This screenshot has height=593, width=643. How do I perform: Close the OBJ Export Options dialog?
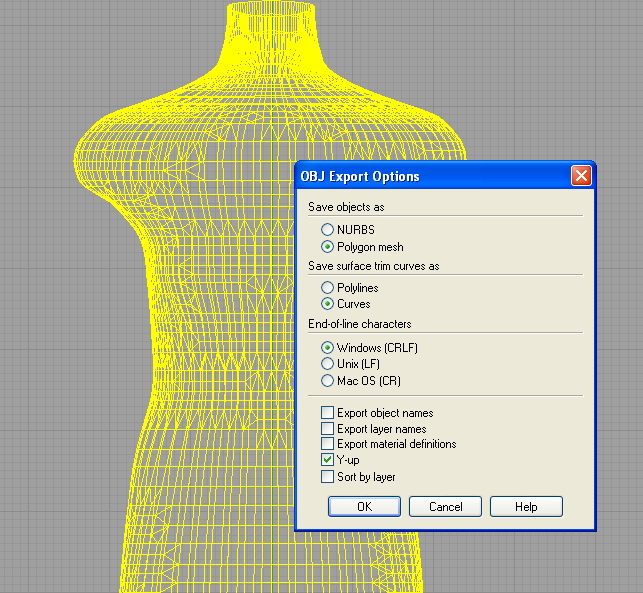(x=581, y=176)
